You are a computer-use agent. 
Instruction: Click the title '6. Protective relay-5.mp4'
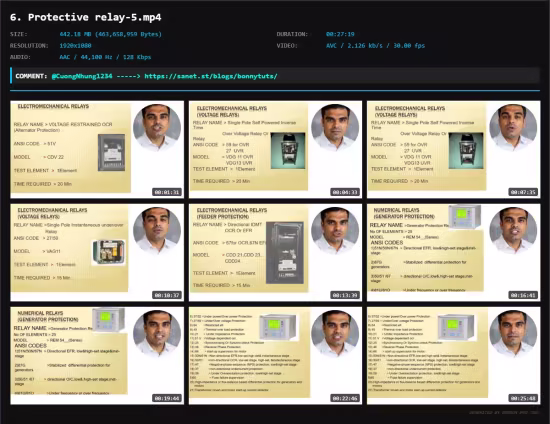86,17
